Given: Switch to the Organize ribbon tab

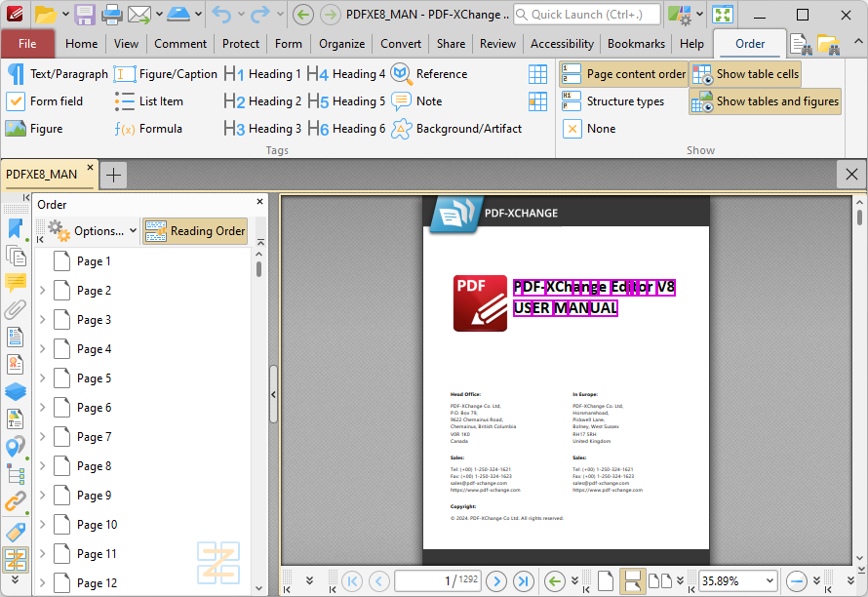Looking at the screenshot, I should tap(341, 44).
